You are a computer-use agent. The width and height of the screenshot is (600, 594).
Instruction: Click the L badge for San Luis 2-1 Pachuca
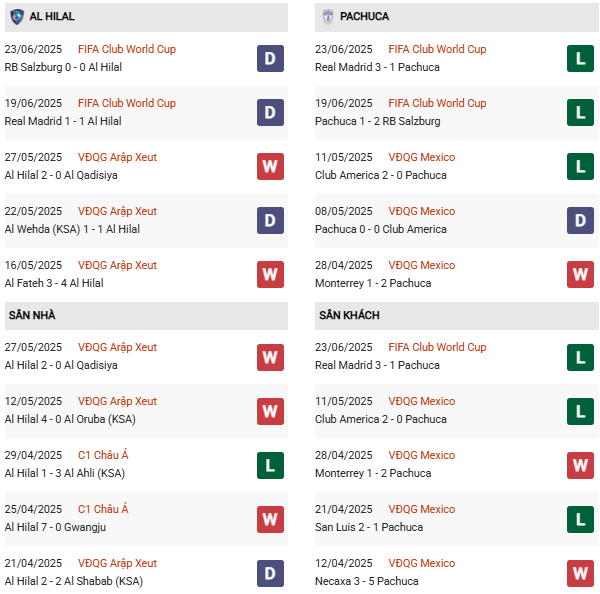(x=580, y=519)
